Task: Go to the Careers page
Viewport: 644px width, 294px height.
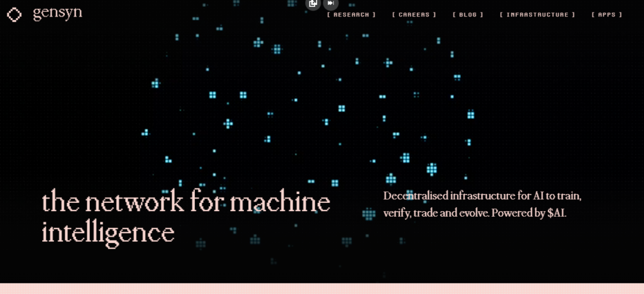Action: (414, 14)
